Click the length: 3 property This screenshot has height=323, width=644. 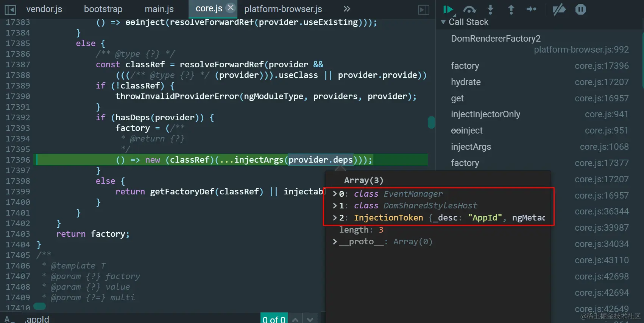click(361, 230)
